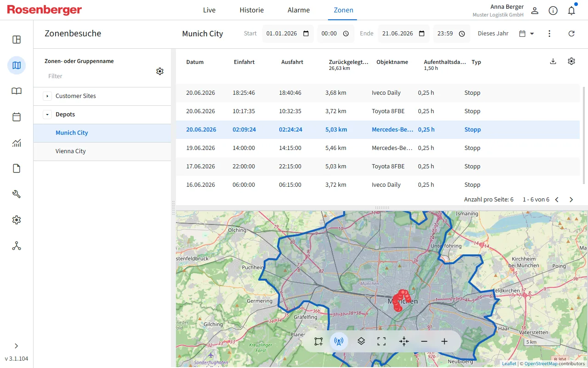588x368 pixels.
Task: Open the calendar sidebar icon
Action: [17, 117]
